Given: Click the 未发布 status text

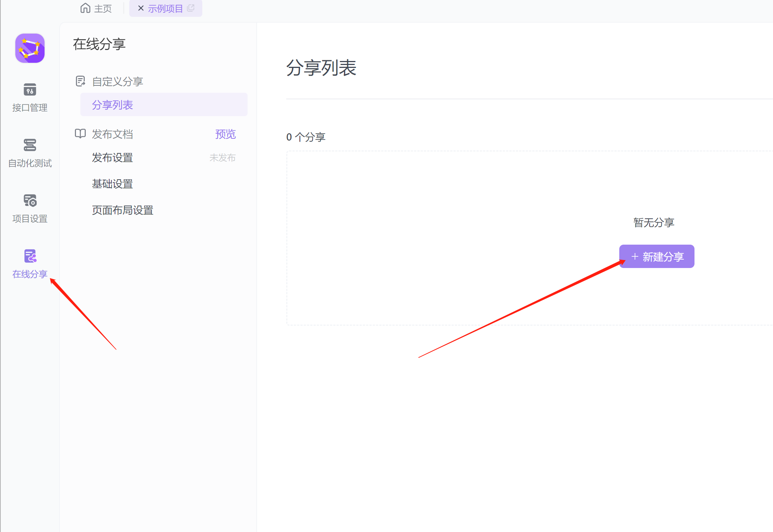Looking at the screenshot, I should (x=223, y=158).
